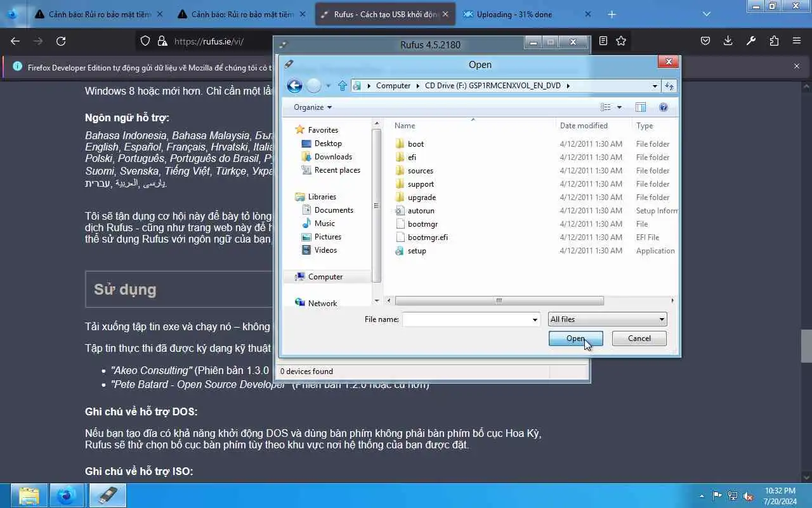812x508 pixels.
Task: Click Libraries in navigation pane
Action: [x=322, y=197]
